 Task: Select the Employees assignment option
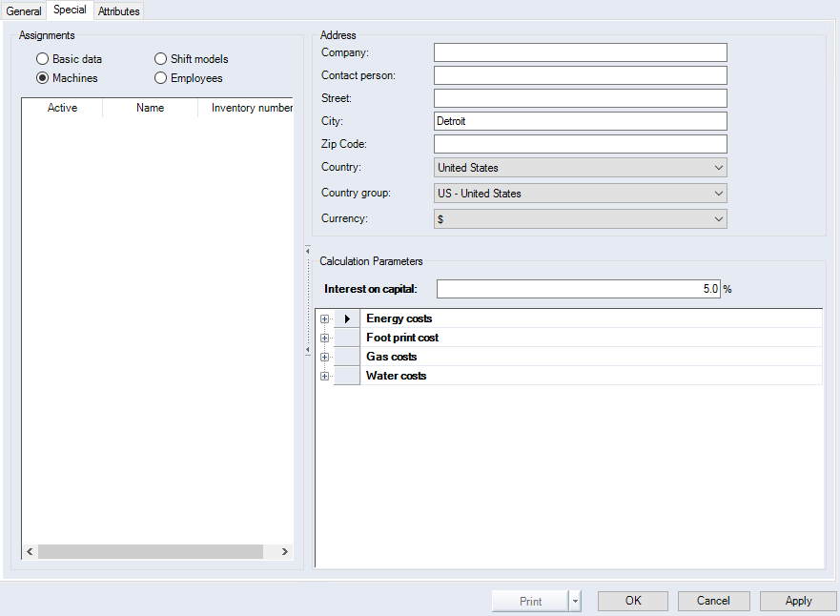(160, 77)
